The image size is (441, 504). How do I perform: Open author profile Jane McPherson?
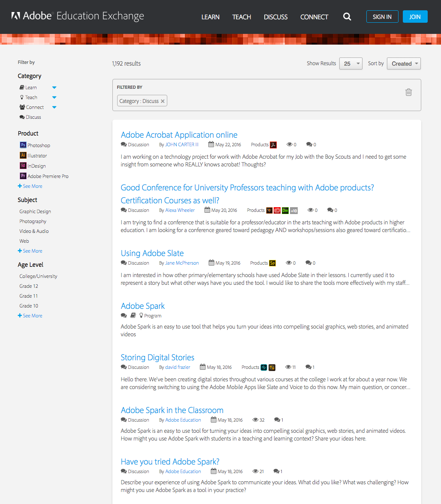(x=182, y=263)
